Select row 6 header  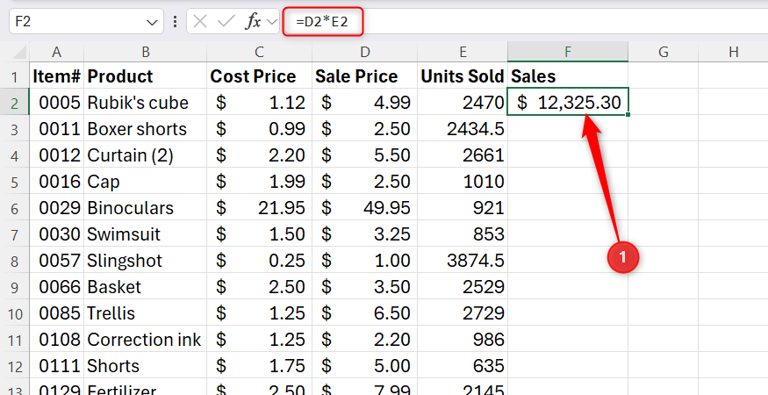(15, 208)
